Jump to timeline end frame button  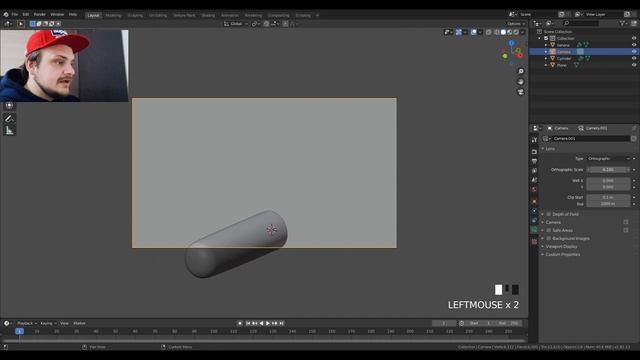click(x=282, y=323)
